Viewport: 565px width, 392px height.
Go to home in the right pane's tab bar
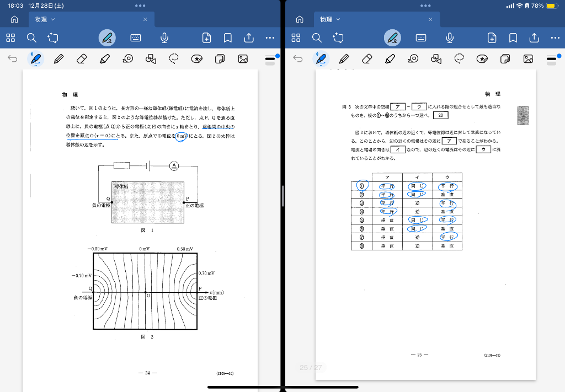click(x=300, y=19)
